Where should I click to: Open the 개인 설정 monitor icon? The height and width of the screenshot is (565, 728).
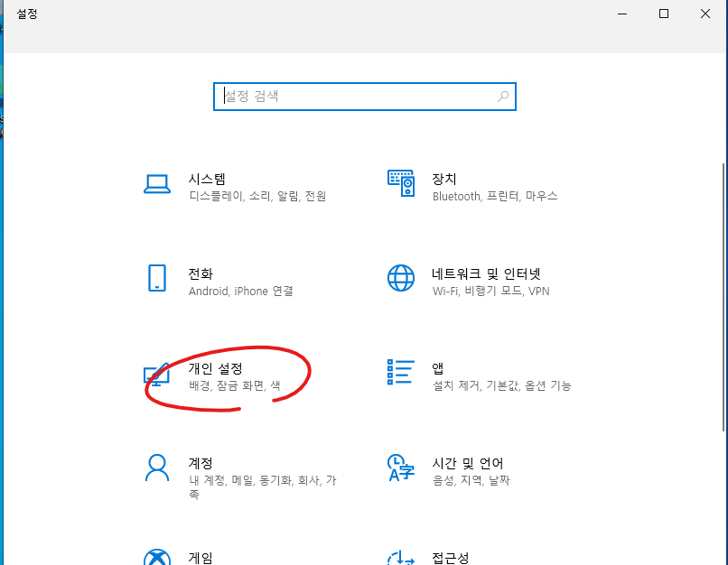[156, 374]
